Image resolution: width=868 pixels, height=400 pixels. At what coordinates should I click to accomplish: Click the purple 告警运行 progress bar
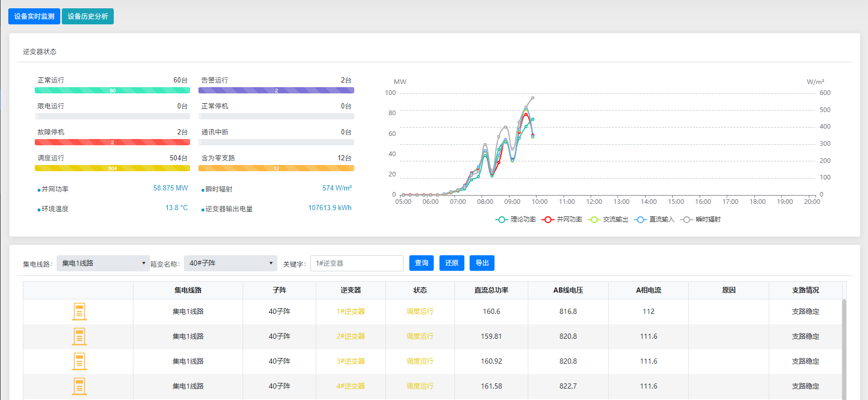point(276,90)
